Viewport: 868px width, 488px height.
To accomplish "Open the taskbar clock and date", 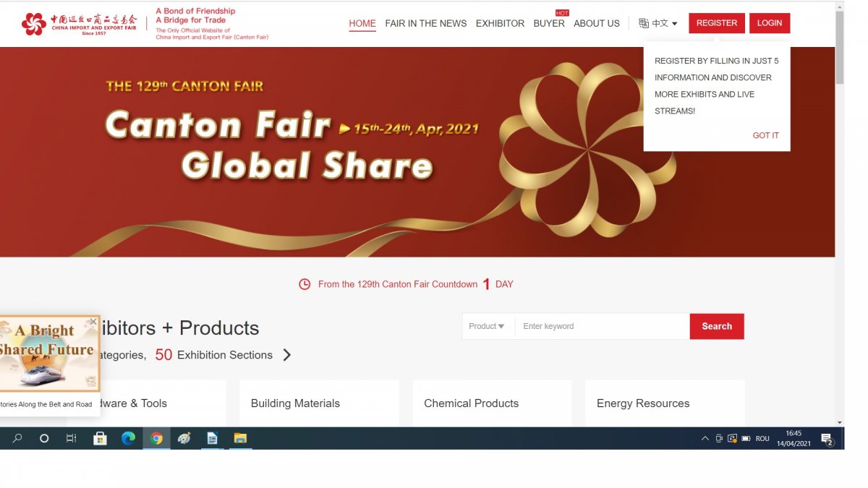I will tap(793, 438).
